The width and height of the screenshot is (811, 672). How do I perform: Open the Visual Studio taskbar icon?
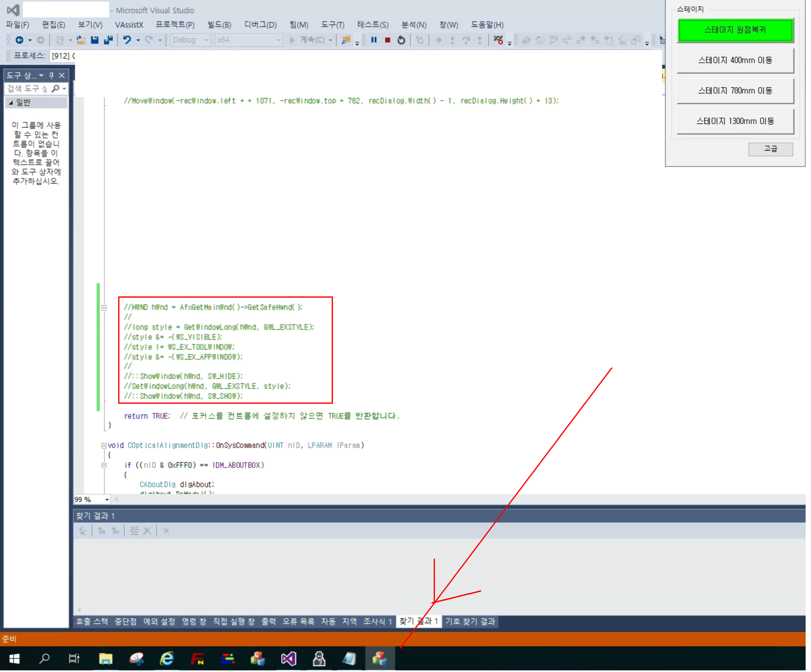pos(289,658)
